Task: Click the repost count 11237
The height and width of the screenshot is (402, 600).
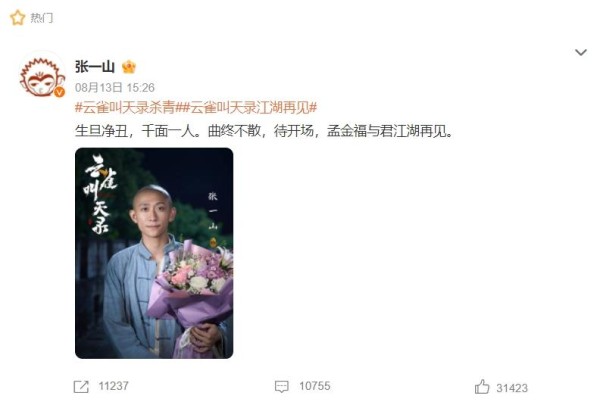Action: [x=113, y=386]
